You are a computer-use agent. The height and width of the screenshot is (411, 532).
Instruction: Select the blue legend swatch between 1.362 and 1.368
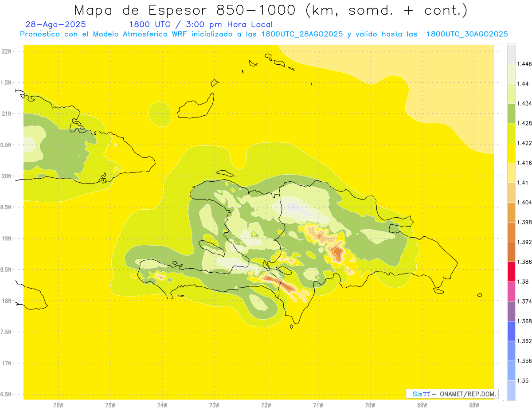click(511, 331)
